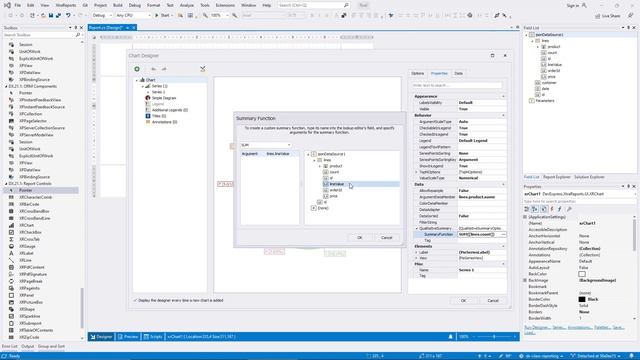Click Cancel in Chart Designer window
This screenshot has width=640, height=360.
tap(493, 301)
